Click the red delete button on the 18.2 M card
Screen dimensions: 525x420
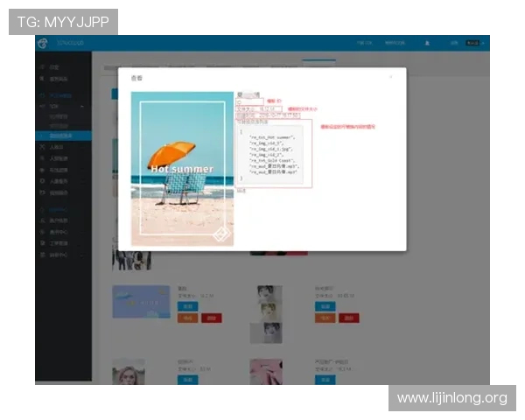coord(211,318)
